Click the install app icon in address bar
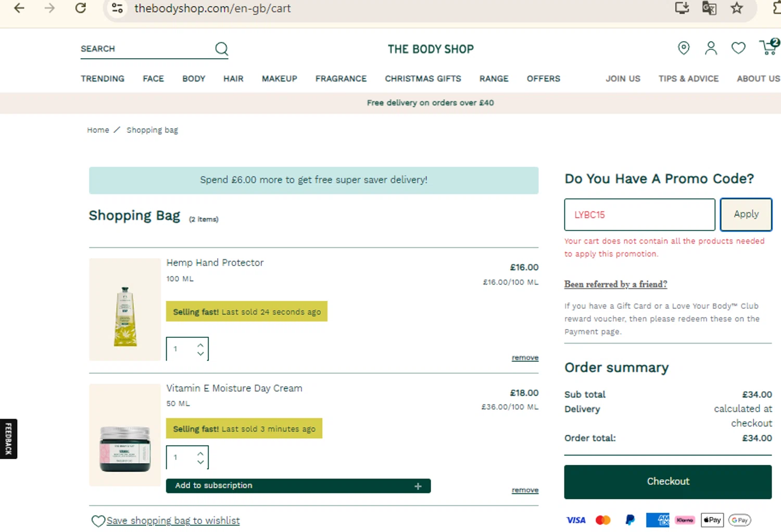The height and width of the screenshot is (532, 781). pos(682,8)
